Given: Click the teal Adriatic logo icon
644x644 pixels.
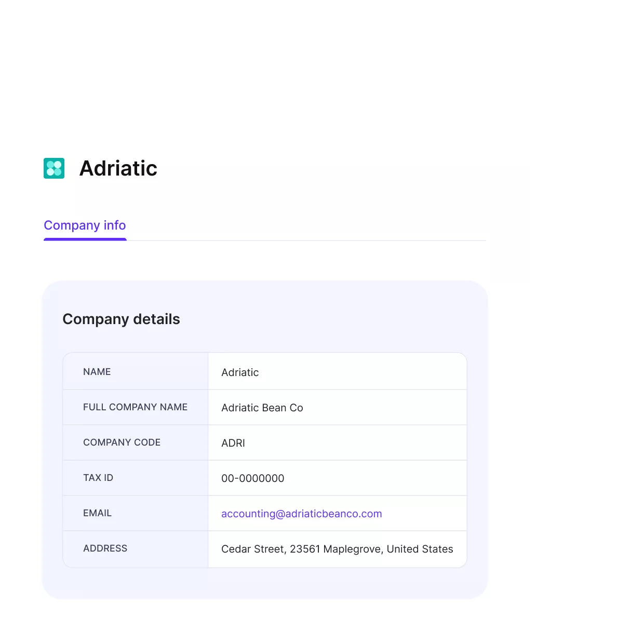Looking at the screenshot, I should coord(54,168).
